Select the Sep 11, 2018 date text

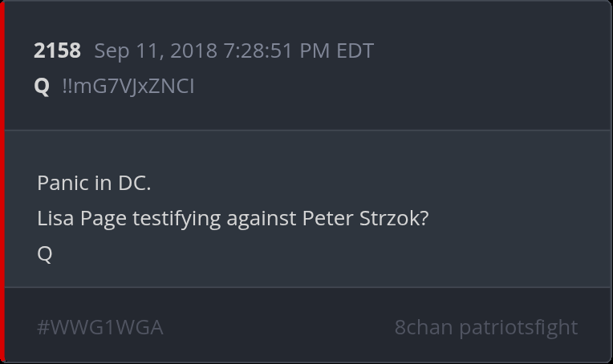click(156, 51)
